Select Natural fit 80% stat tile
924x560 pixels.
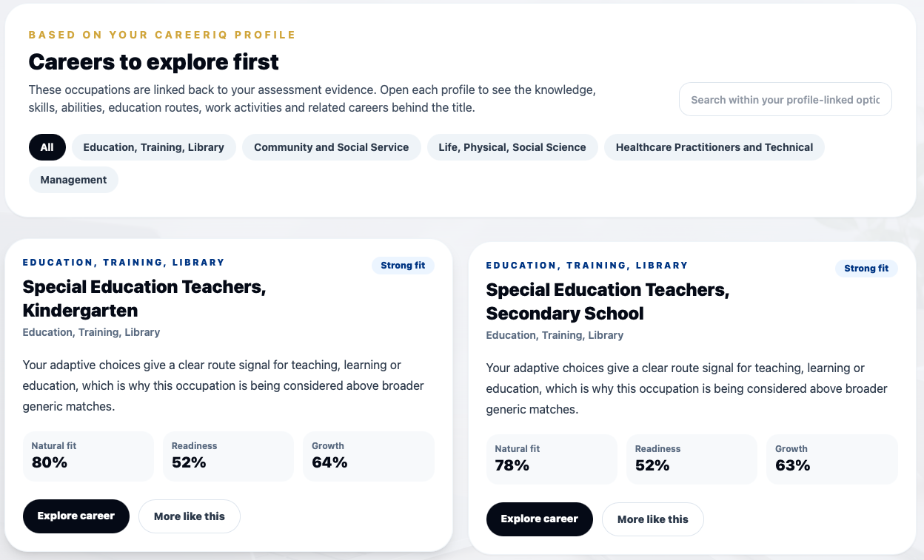tap(88, 456)
